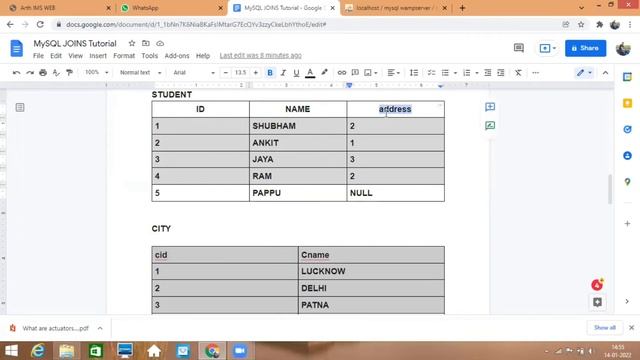
Task: Click the font size field 13.5
Action: pos(240,73)
